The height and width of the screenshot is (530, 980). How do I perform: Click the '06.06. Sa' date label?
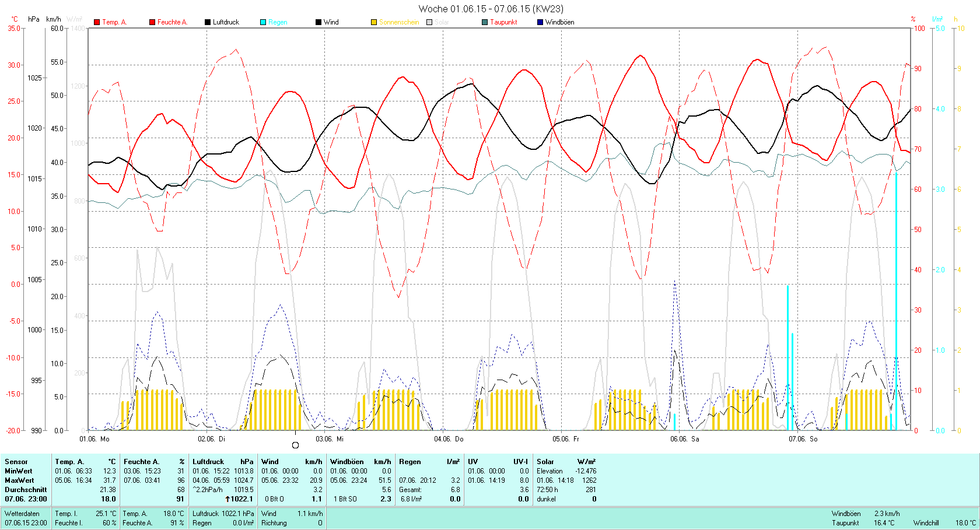click(685, 439)
